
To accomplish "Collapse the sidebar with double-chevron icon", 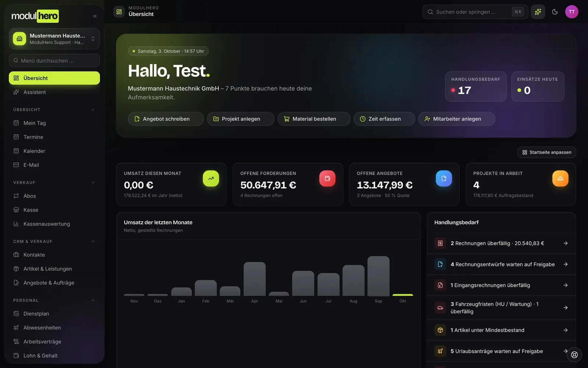I will (95, 16).
